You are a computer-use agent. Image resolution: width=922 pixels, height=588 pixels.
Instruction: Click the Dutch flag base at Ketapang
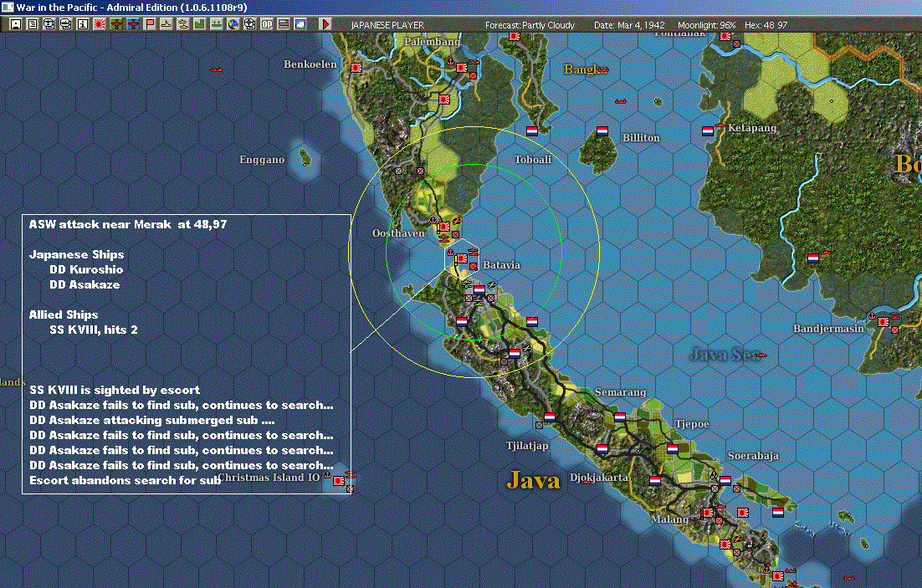(x=707, y=131)
